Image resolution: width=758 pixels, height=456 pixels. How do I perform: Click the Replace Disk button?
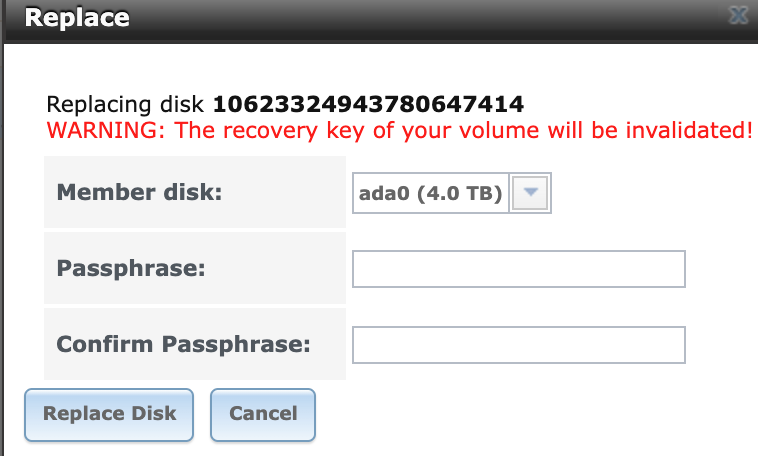[x=109, y=415]
